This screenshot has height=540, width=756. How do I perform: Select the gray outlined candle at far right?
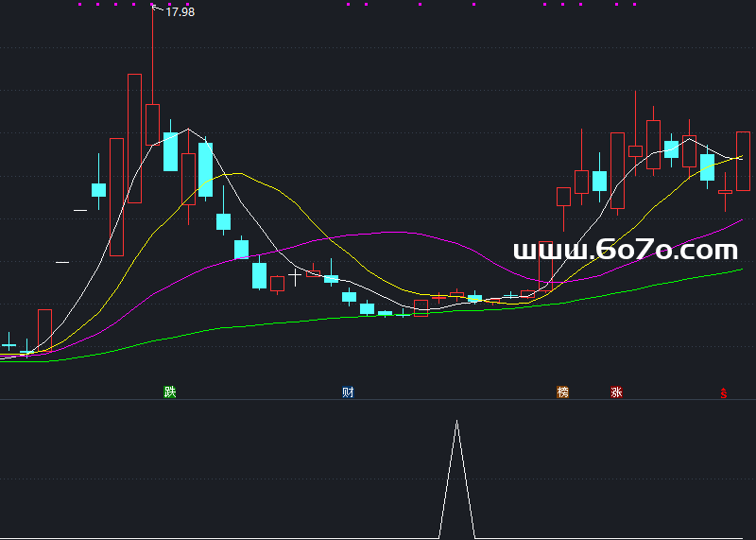click(743, 161)
